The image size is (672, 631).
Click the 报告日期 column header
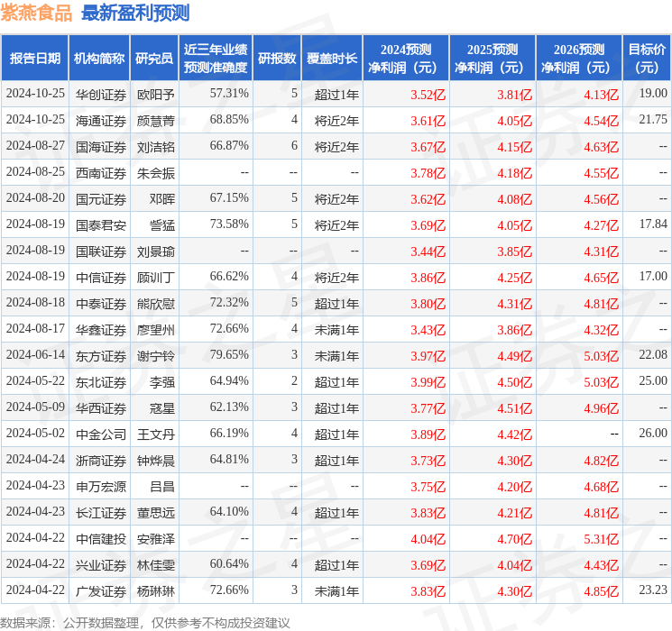pyautogui.click(x=34, y=59)
